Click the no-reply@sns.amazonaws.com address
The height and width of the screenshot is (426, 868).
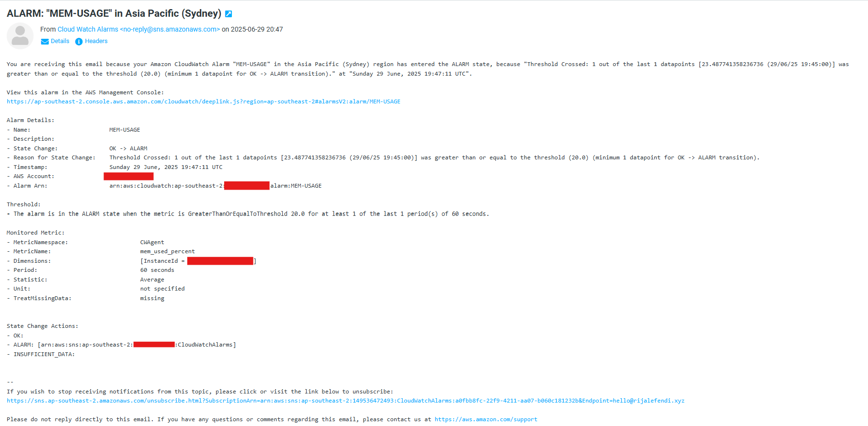pyautogui.click(x=170, y=29)
